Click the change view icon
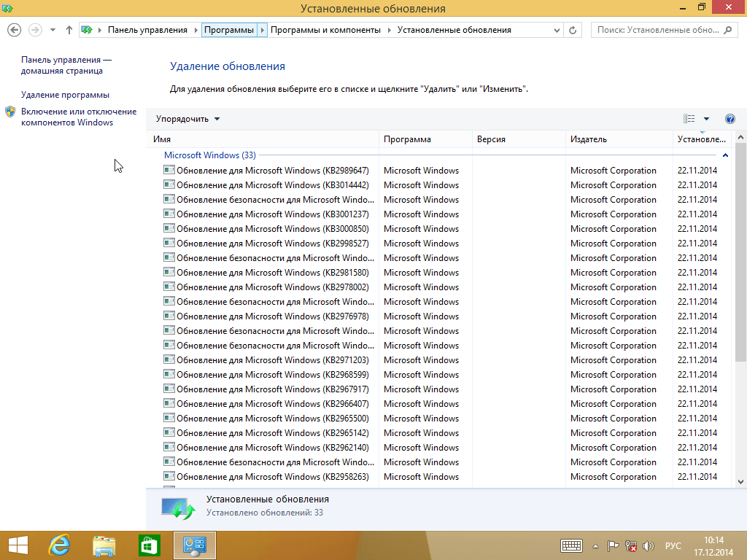This screenshot has height=560, width=747. point(689,119)
